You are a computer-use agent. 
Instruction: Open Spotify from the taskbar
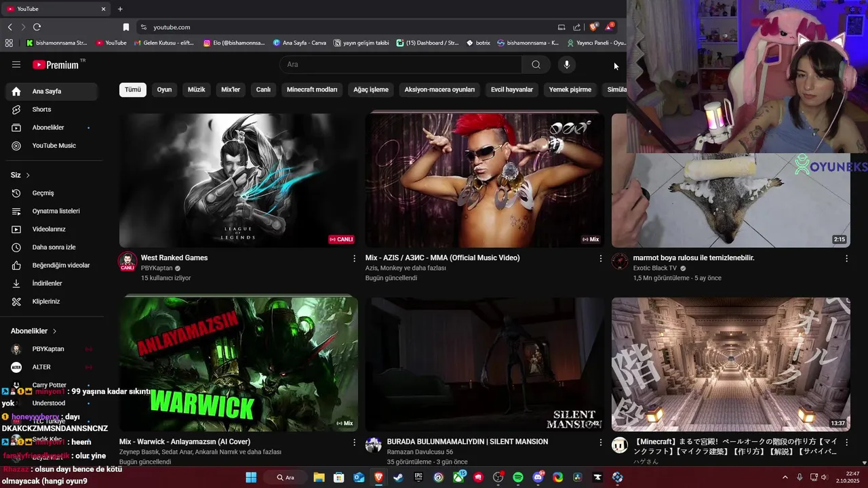click(518, 477)
